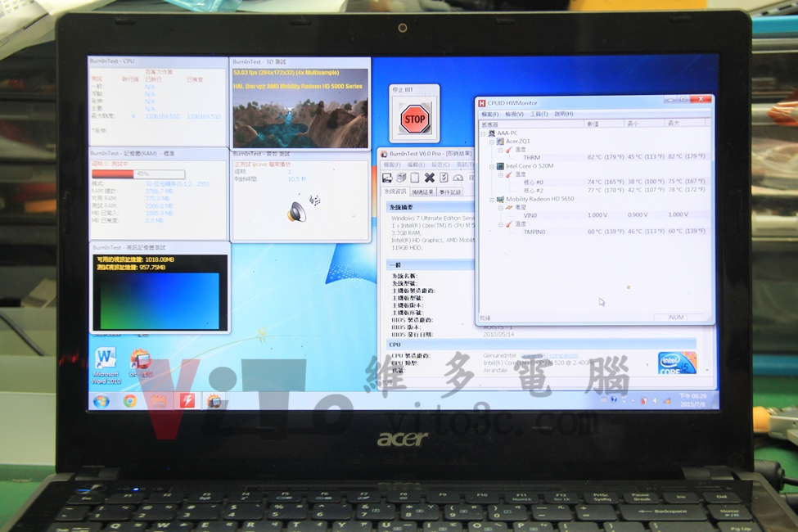798x532 pixels.
Task: Open HWMonitor 檢視(V) menu
Action: pos(515,114)
